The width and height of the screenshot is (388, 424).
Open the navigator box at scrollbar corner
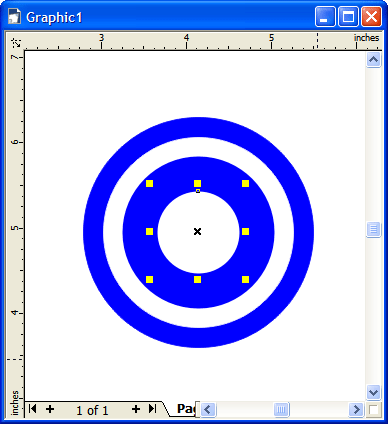tap(373, 409)
